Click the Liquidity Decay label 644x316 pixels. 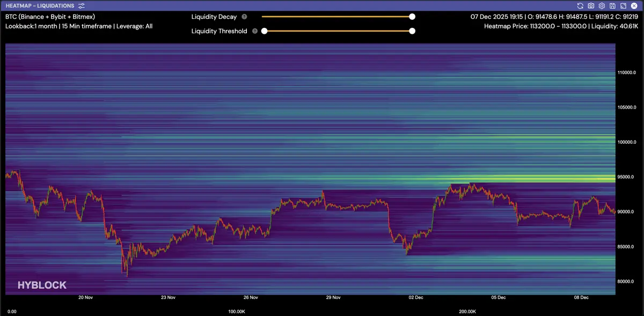[214, 17]
